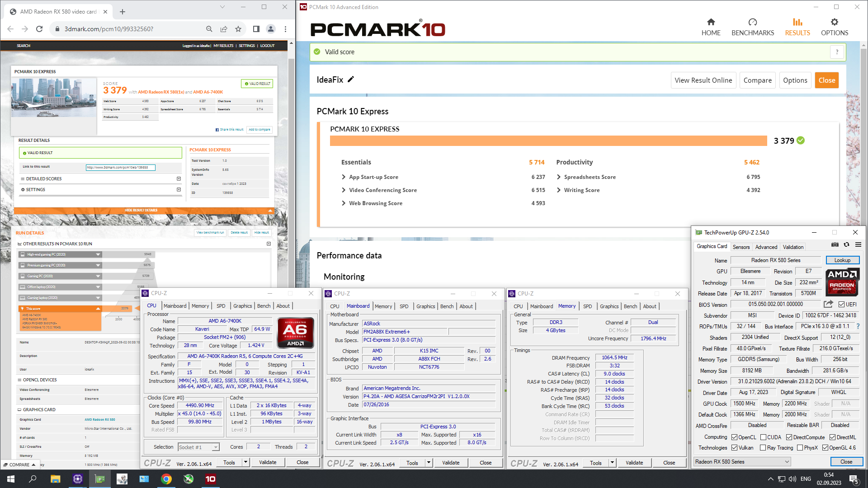Open Chrome's zoom magnifier in the address bar
The height and width of the screenshot is (488, 868).
pos(209,29)
